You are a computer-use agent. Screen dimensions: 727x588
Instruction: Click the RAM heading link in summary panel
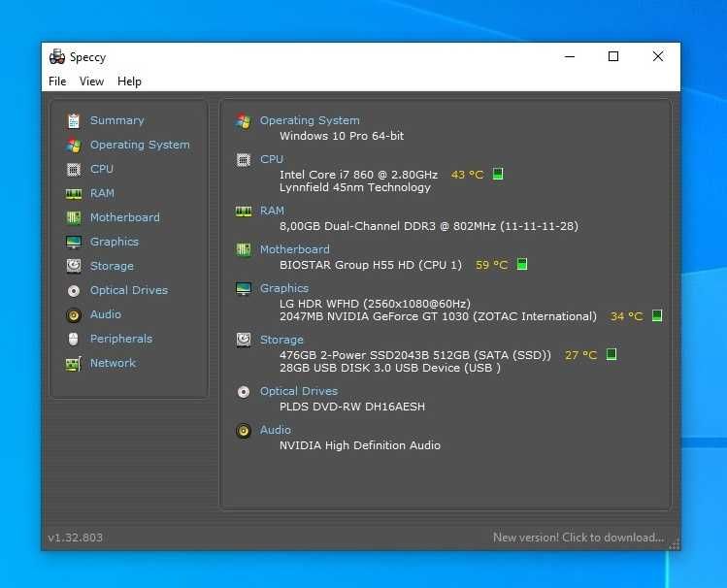(272, 211)
